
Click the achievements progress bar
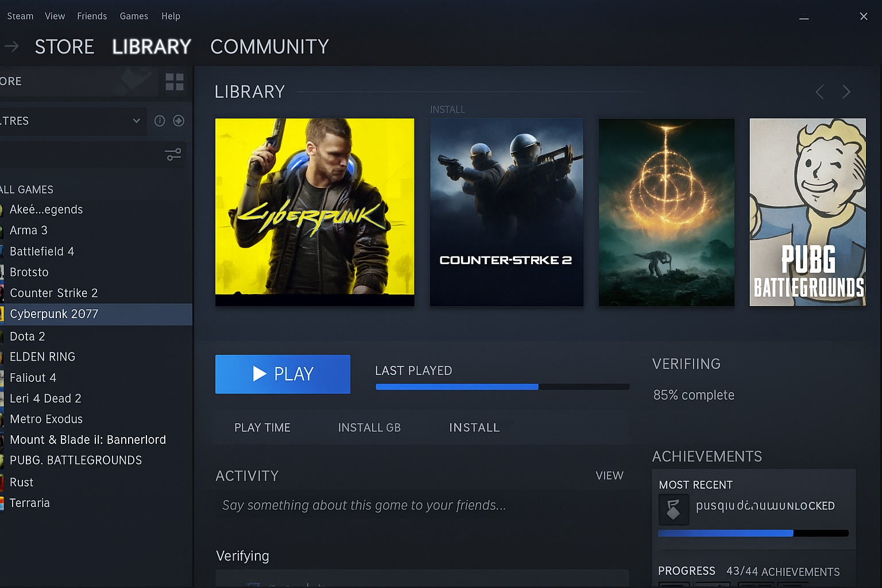pos(753,533)
